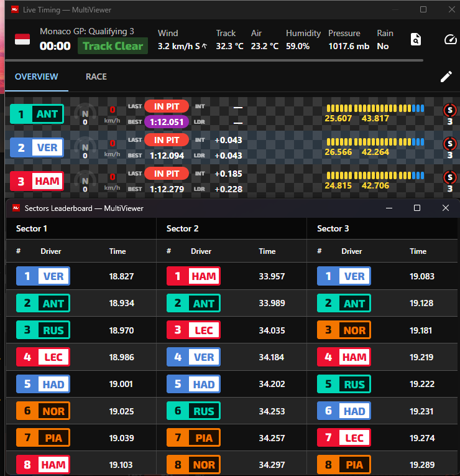
Task: Select VER in first place of Sector 3
Action: 344,276
